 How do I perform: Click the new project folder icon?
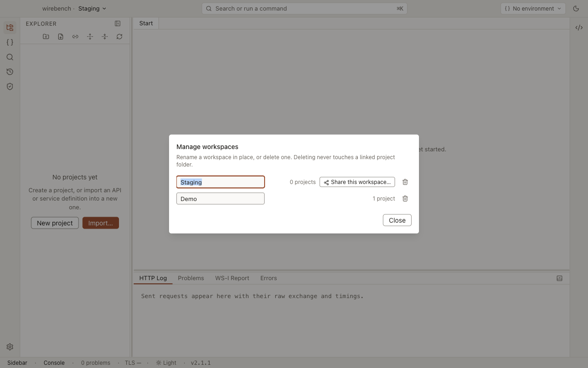tap(46, 37)
